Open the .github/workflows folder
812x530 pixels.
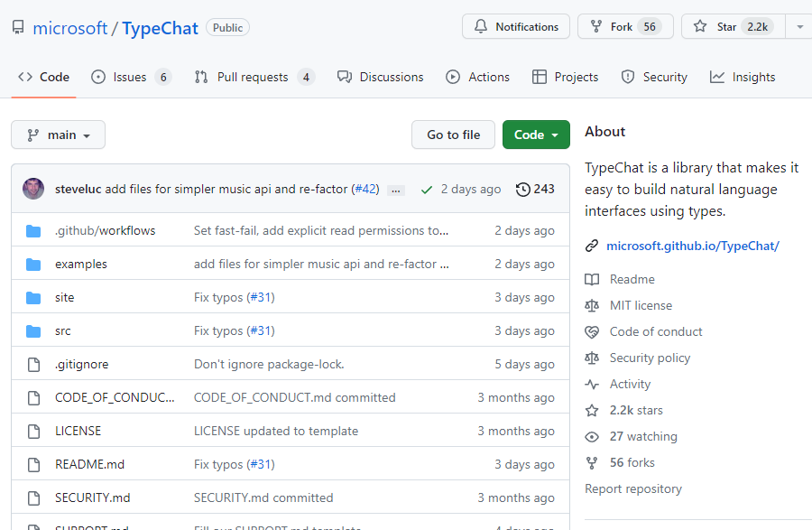click(106, 230)
